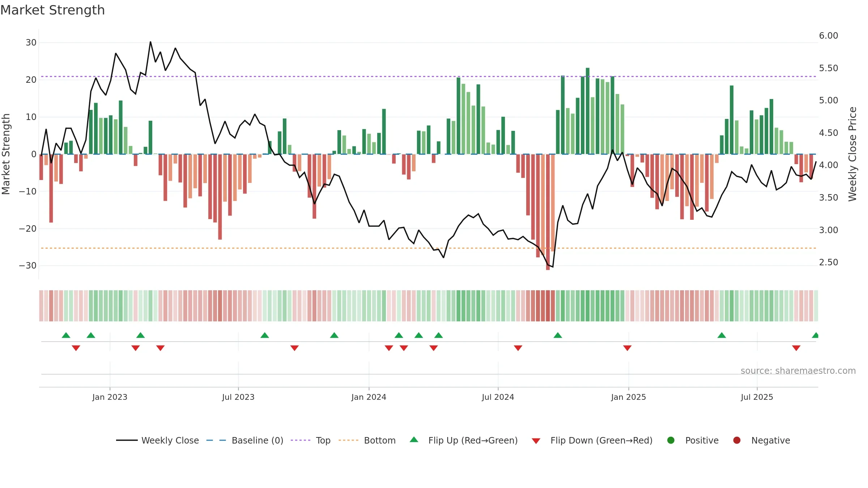The height and width of the screenshot is (488, 868).
Task: Click the purple dotted Top sample in legend
Action: point(301,440)
